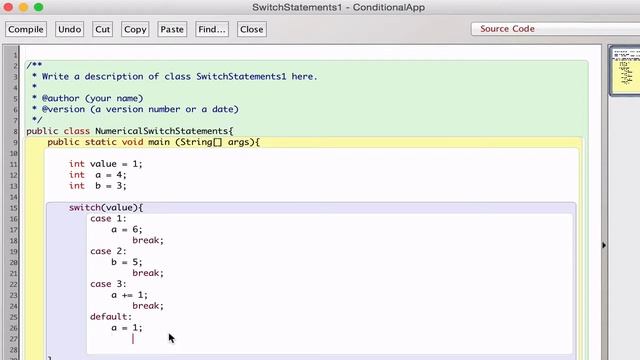The image size is (640, 360).
Task: Click the 'case 2:' label
Action: 109,251
